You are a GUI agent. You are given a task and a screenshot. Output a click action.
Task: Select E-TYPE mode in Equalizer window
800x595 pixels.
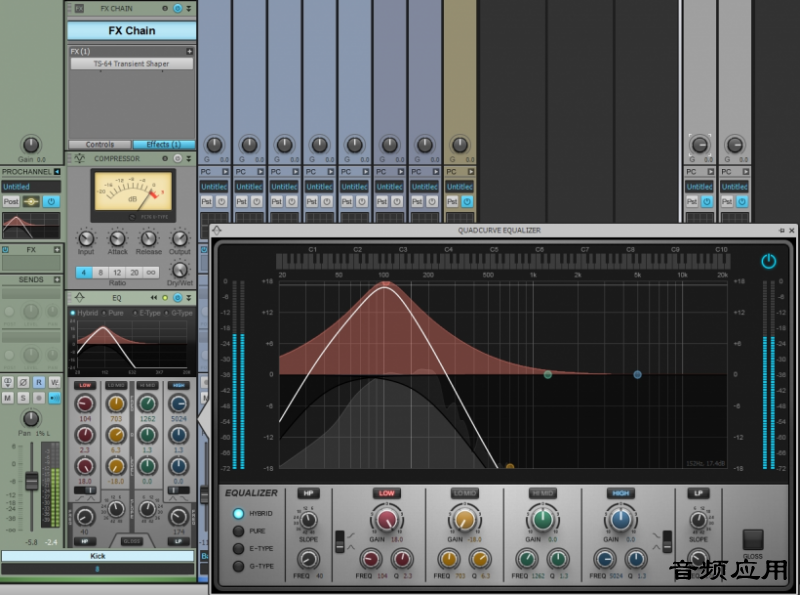pos(238,549)
